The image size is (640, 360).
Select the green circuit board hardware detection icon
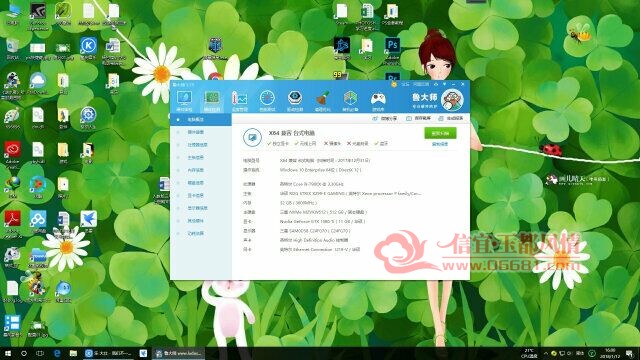tap(212, 100)
